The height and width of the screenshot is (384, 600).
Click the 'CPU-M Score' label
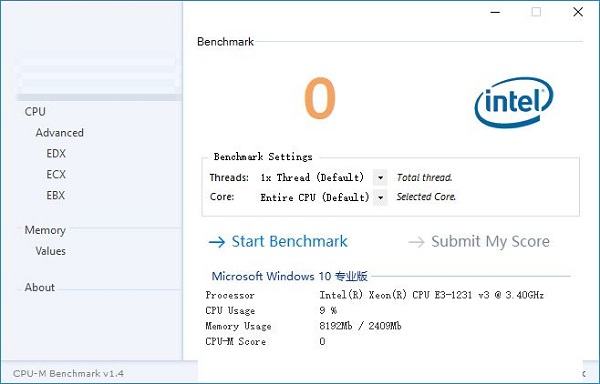click(235, 342)
